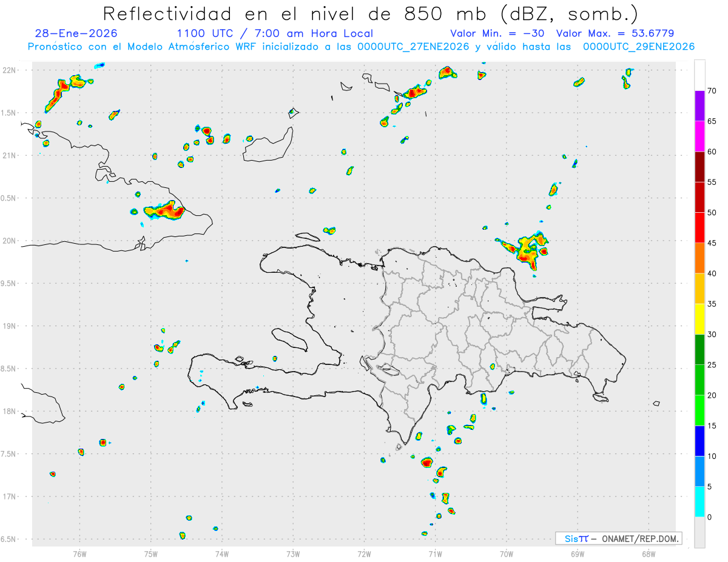
Task: Click the bright green 15–20 dBZ segment
Action: coord(699,410)
